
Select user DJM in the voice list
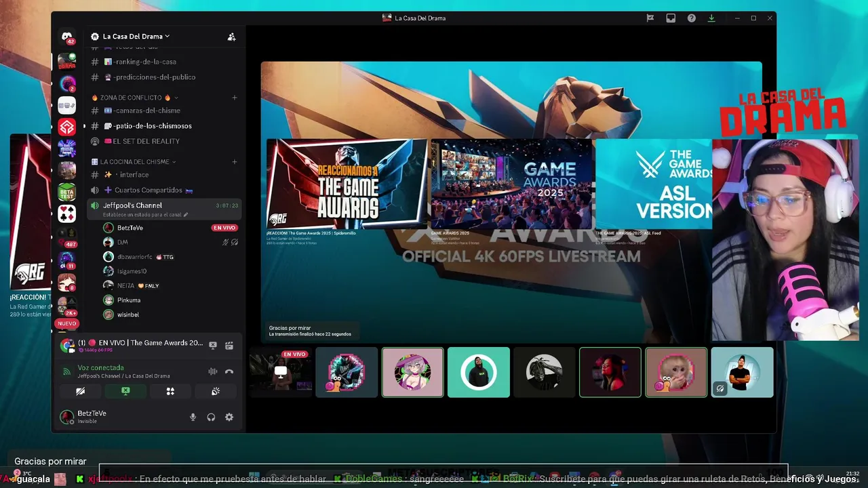pos(122,242)
